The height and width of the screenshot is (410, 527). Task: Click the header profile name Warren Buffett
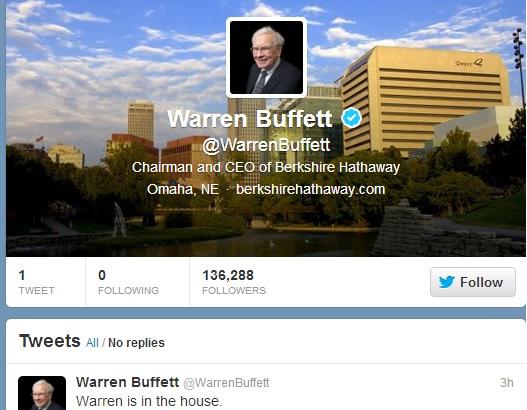click(250, 118)
